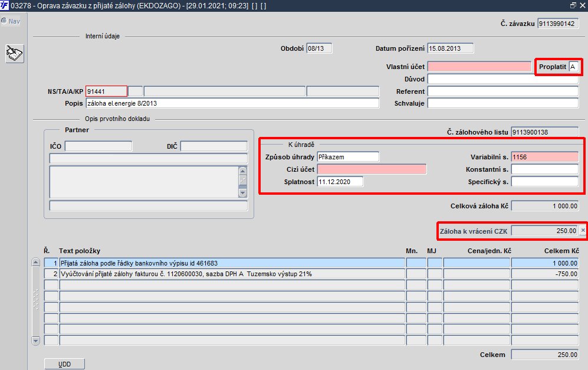Click the application logo in title bar
The image size is (588, 370).
(5, 6)
